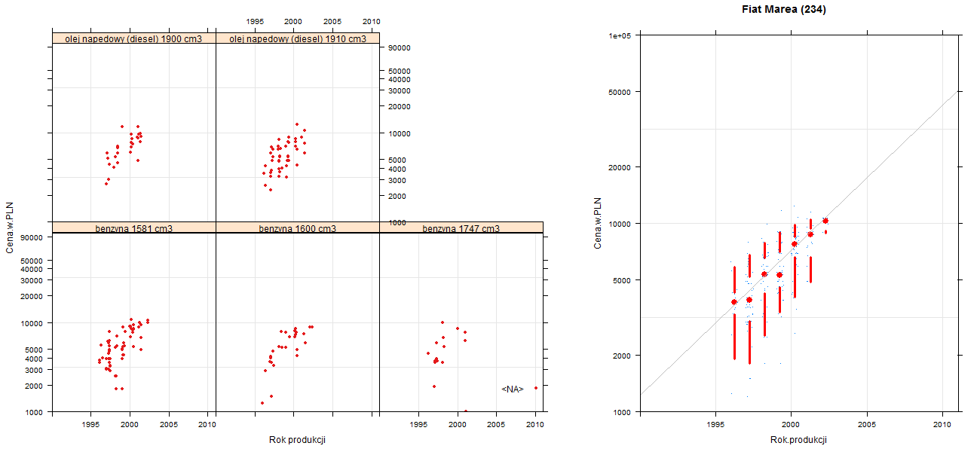Select the "olej napędowy (diesel) 1900 cm3" strip header
The height and width of the screenshot is (452, 980).
pyautogui.click(x=134, y=38)
